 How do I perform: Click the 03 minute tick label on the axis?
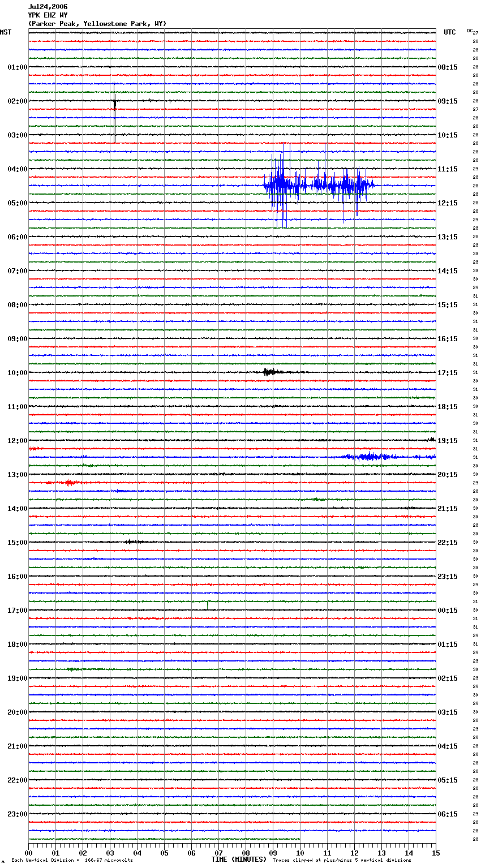[x=110, y=853]
